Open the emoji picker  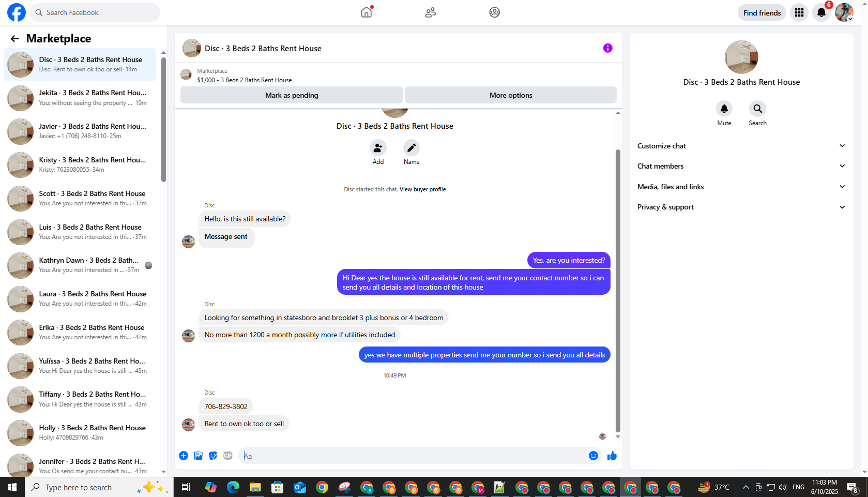point(593,456)
